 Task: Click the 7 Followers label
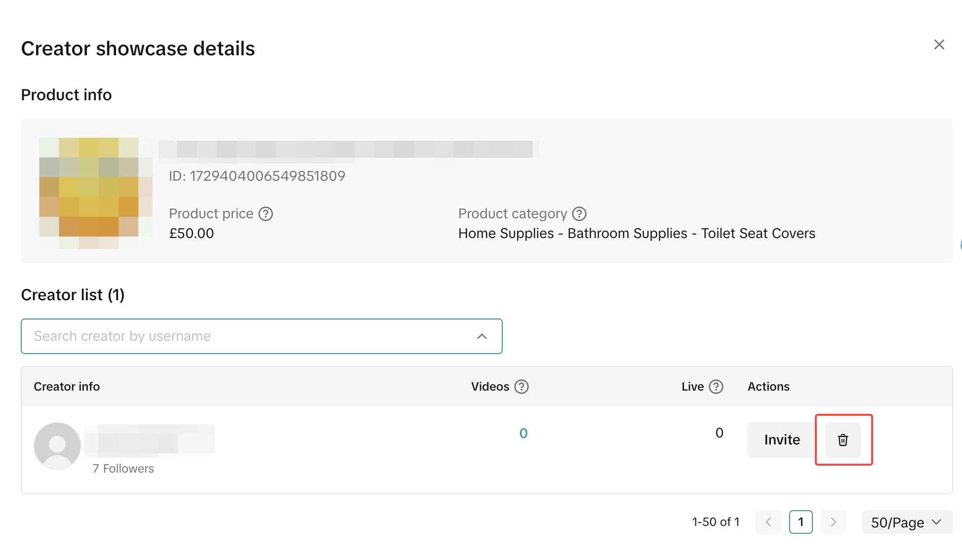point(123,469)
